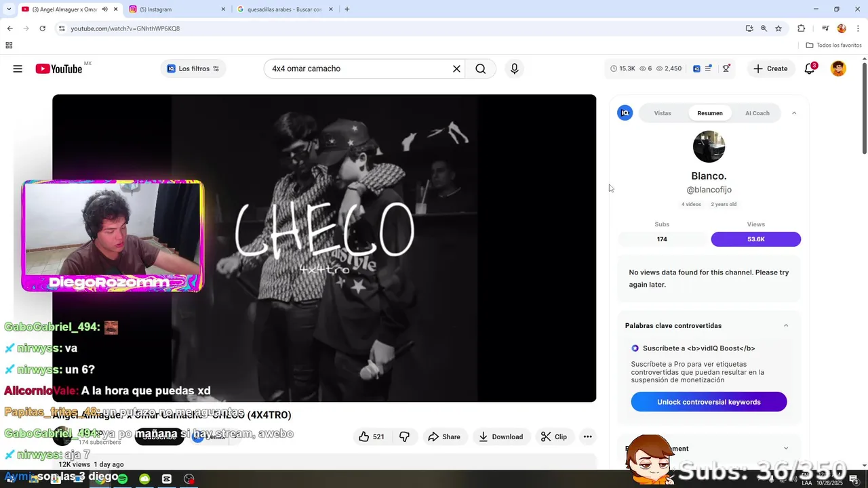The height and width of the screenshot is (488, 868).
Task: Click Unlock controversial keywords button
Action: tap(709, 402)
